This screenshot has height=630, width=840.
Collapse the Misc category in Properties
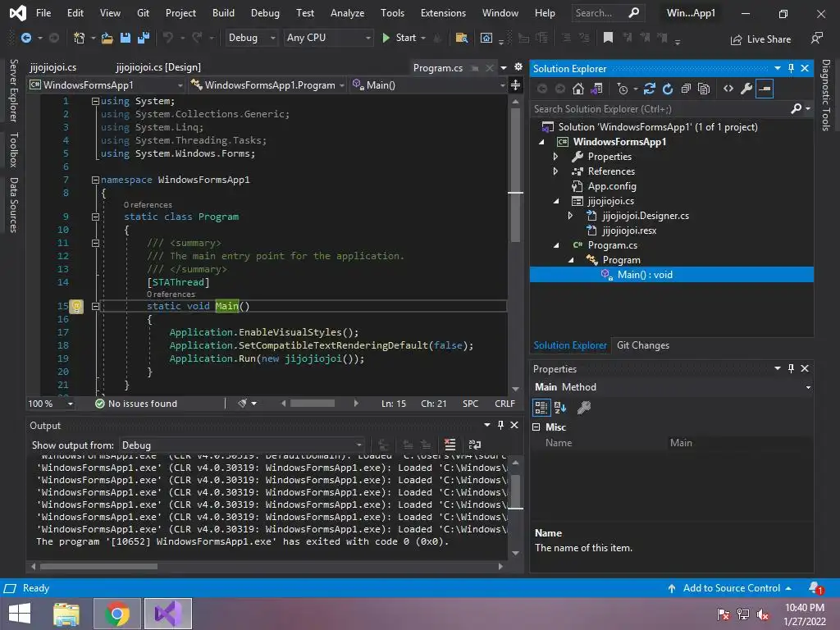(x=536, y=427)
